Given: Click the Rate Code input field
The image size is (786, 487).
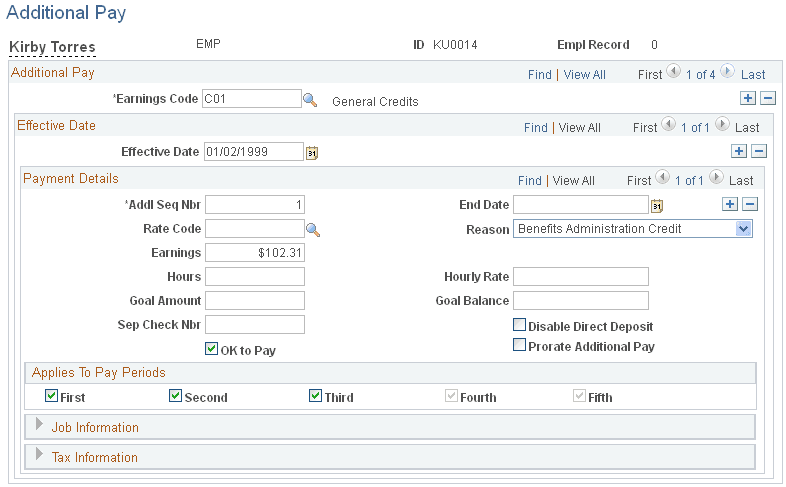Looking at the screenshot, I should [x=255, y=229].
